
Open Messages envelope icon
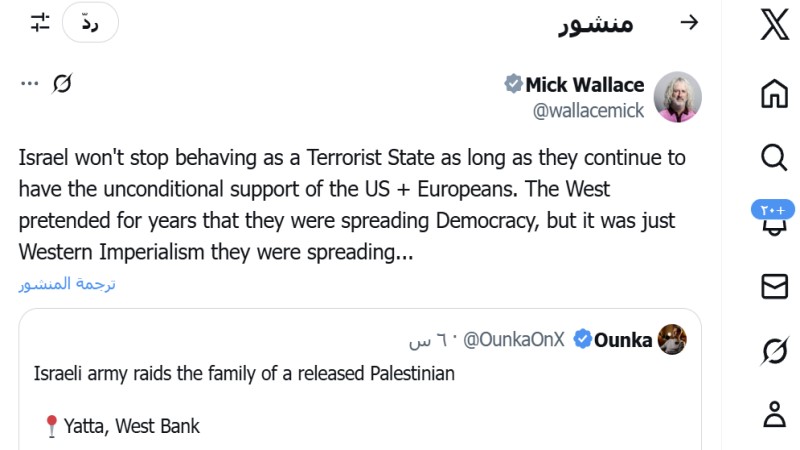[774, 287]
